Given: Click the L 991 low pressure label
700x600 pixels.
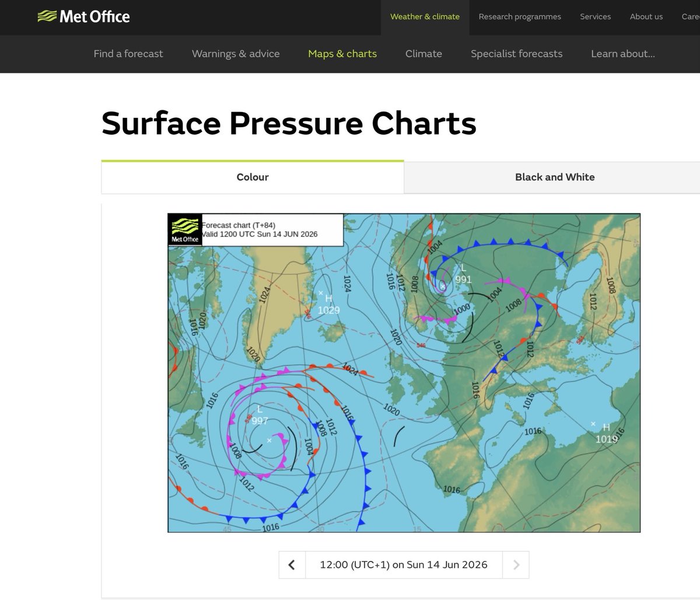Looking at the screenshot, I should 463,273.
